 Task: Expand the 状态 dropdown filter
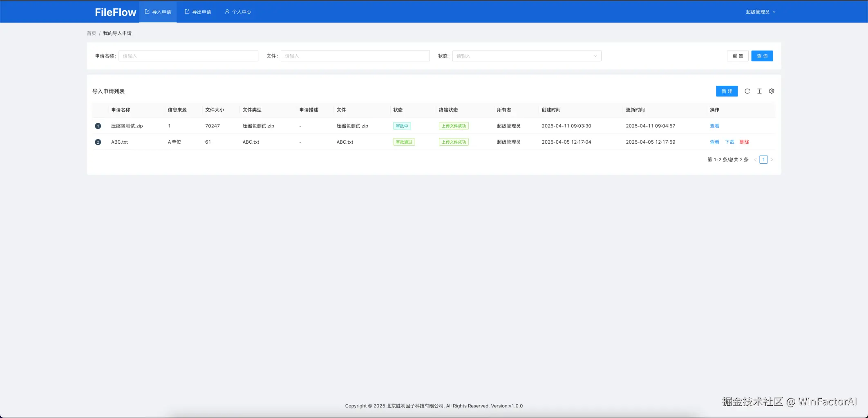(526, 56)
